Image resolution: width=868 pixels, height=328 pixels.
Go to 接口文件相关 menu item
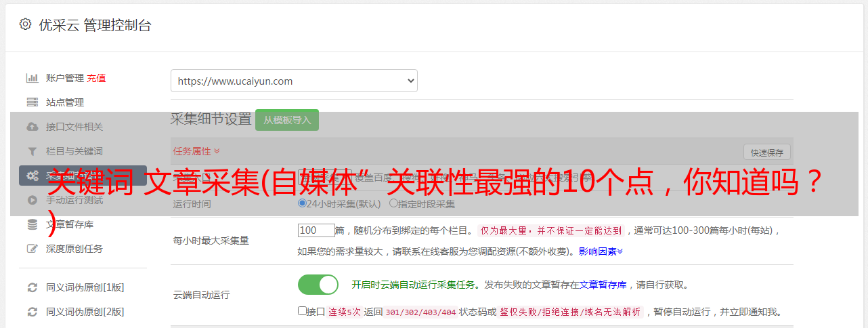[74, 127]
